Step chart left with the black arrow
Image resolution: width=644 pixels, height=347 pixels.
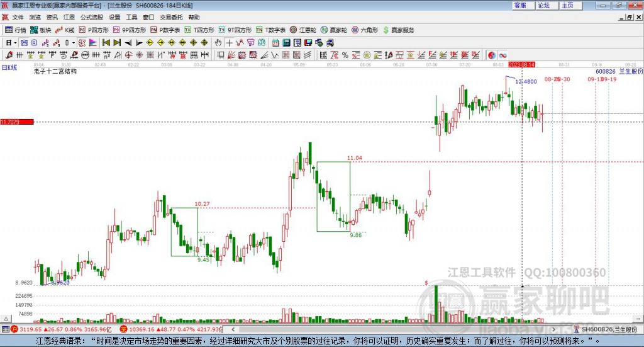point(128,43)
